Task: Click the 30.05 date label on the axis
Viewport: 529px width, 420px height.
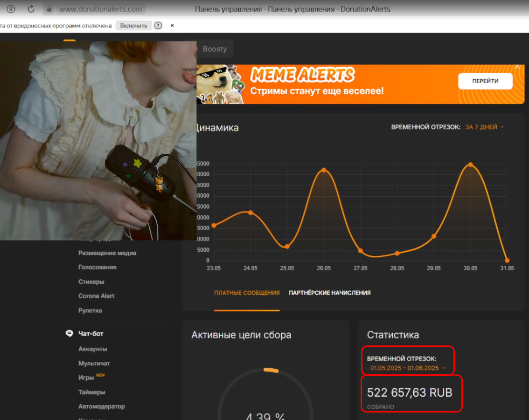Action: (470, 269)
